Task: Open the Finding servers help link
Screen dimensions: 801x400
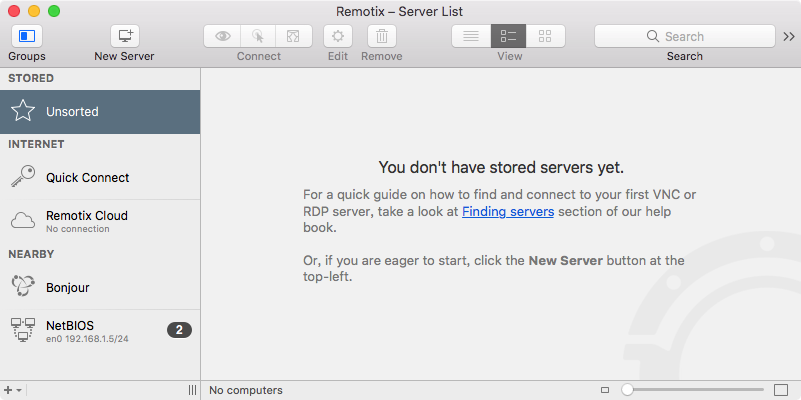Action: pos(508,211)
